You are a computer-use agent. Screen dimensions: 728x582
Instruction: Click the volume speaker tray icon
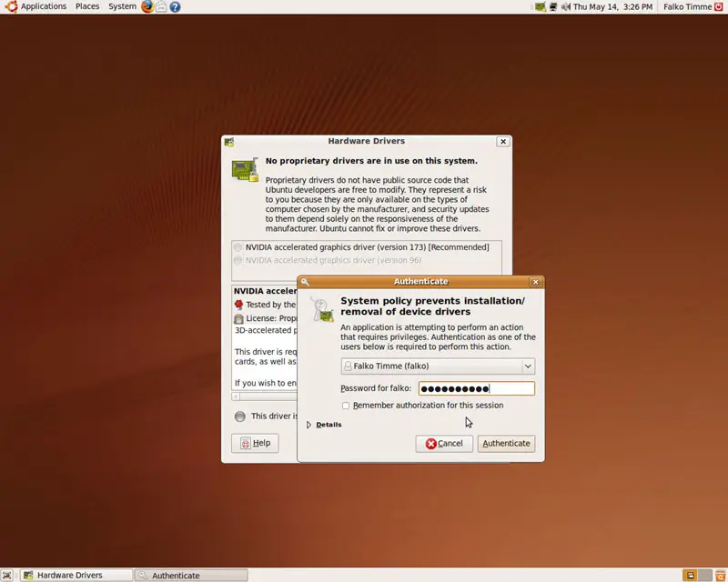(x=565, y=7)
